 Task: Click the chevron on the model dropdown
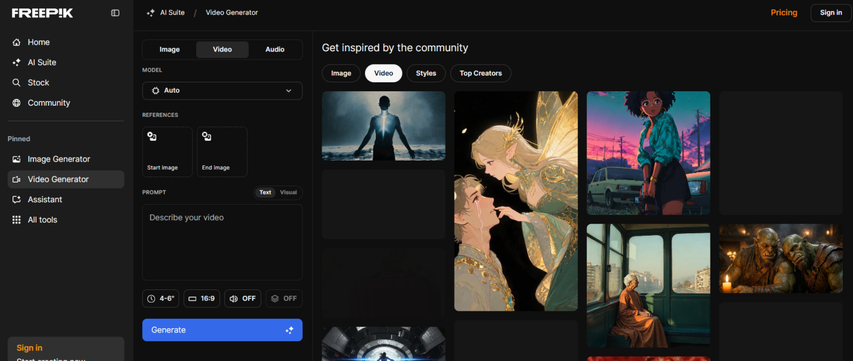click(x=289, y=91)
